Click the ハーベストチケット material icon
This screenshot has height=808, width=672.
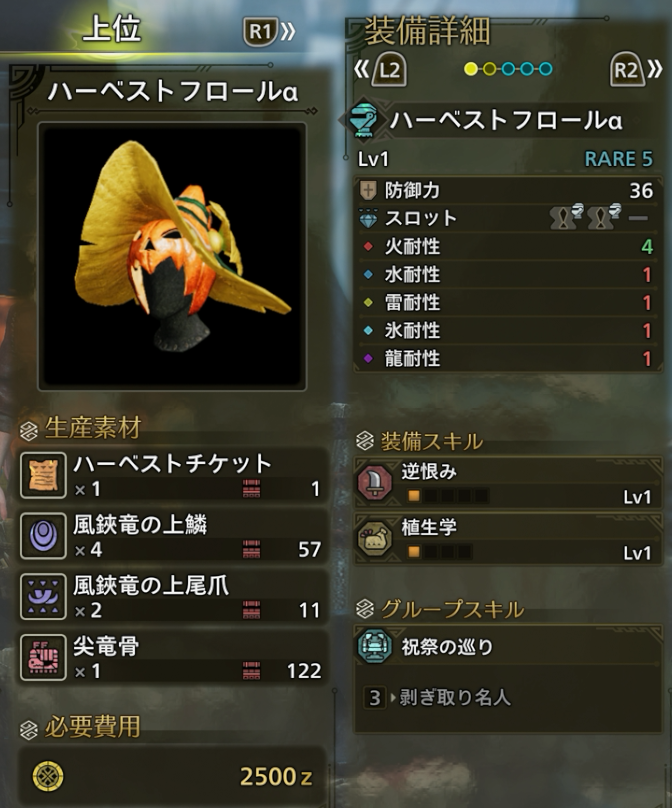click(43, 475)
